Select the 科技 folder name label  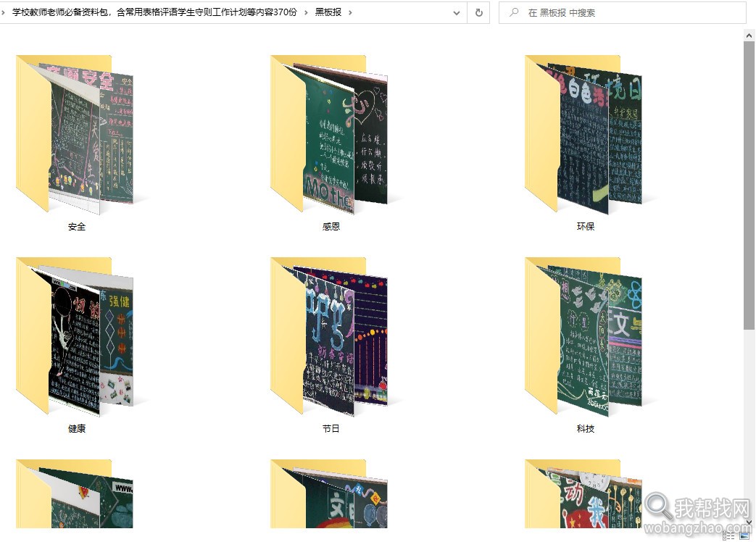(586, 429)
